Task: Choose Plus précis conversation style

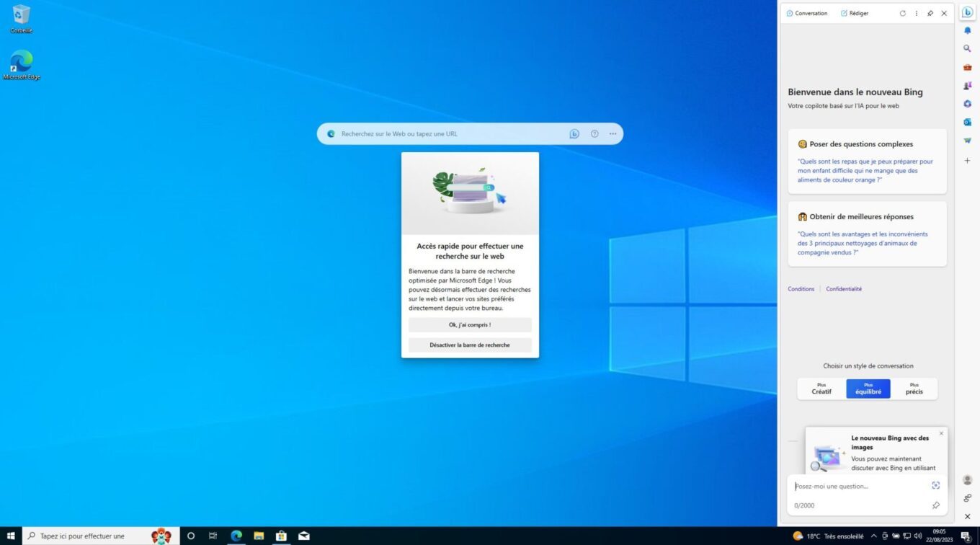Action: click(914, 389)
